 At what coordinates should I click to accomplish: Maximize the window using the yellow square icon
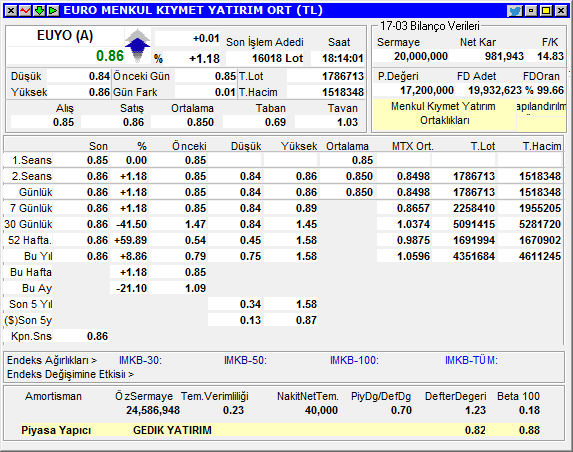click(546, 11)
